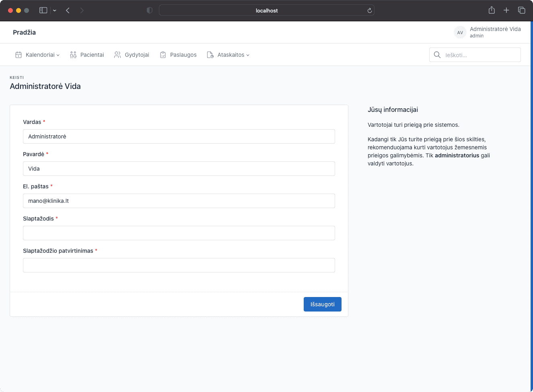Reload the page in address bar

click(369, 10)
